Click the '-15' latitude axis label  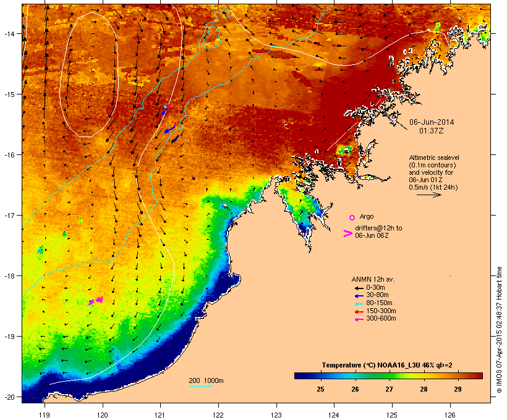pyautogui.click(x=9, y=94)
